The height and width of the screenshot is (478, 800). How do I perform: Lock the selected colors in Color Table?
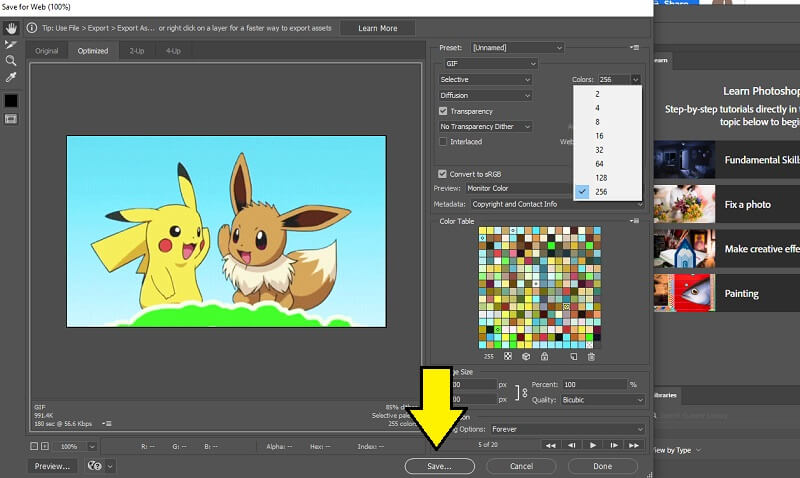coord(544,357)
